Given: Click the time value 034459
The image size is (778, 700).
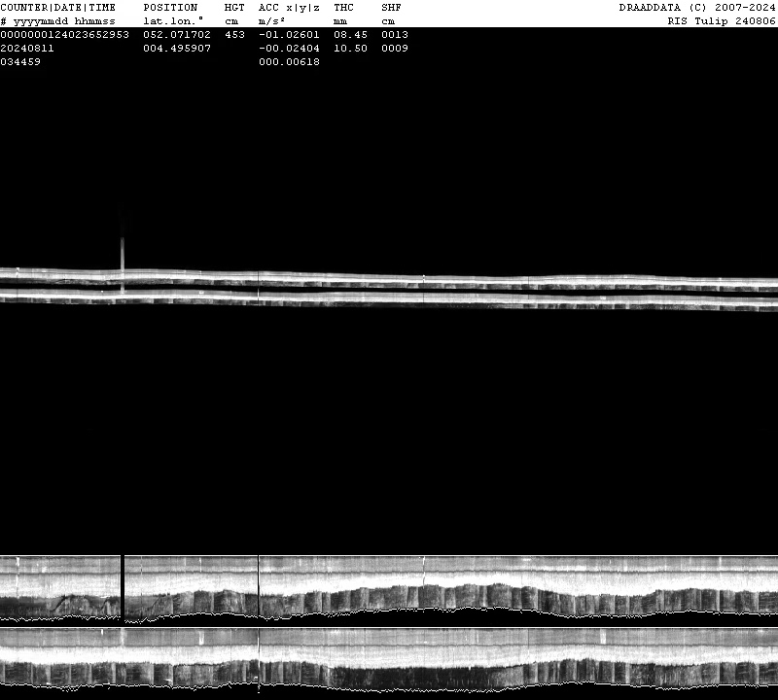Looking at the screenshot, I should pyautogui.click(x=20, y=61).
